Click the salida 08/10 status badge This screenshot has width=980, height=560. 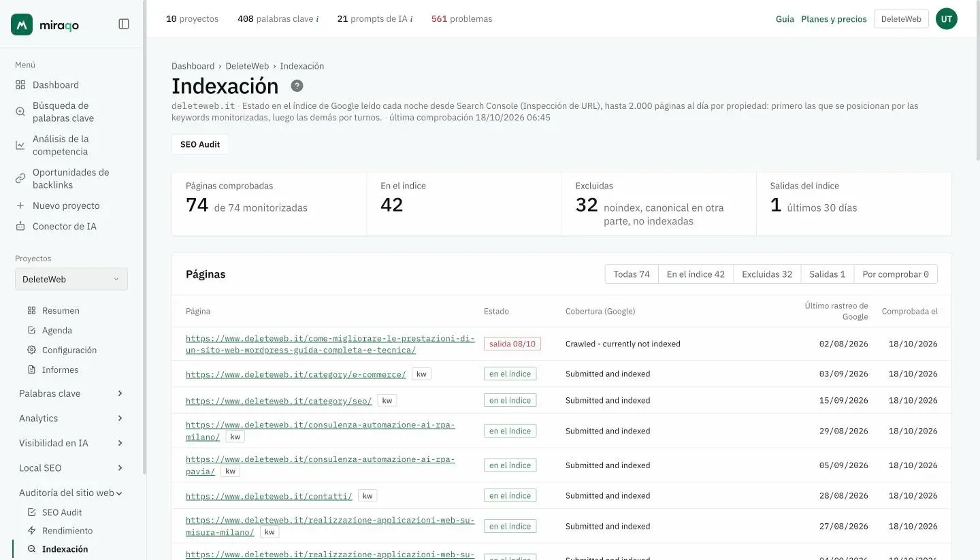click(512, 344)
